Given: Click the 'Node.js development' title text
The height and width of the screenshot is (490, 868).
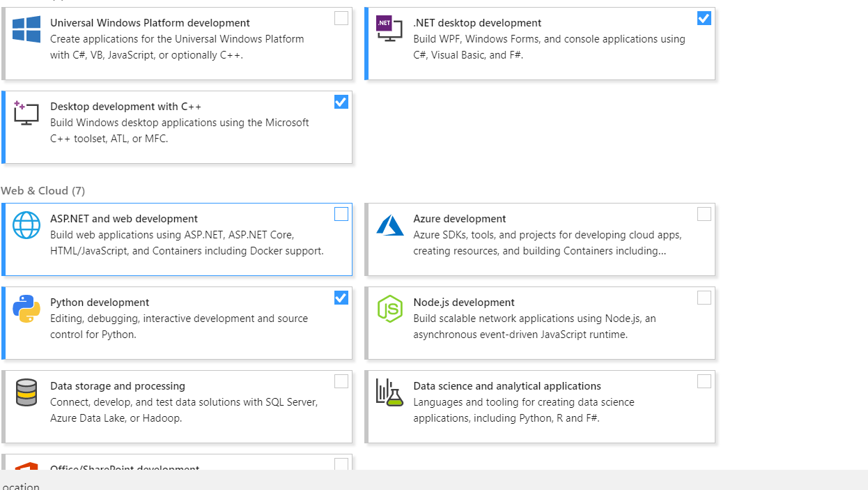Looking at the screenshot, I should pos(464,303).
